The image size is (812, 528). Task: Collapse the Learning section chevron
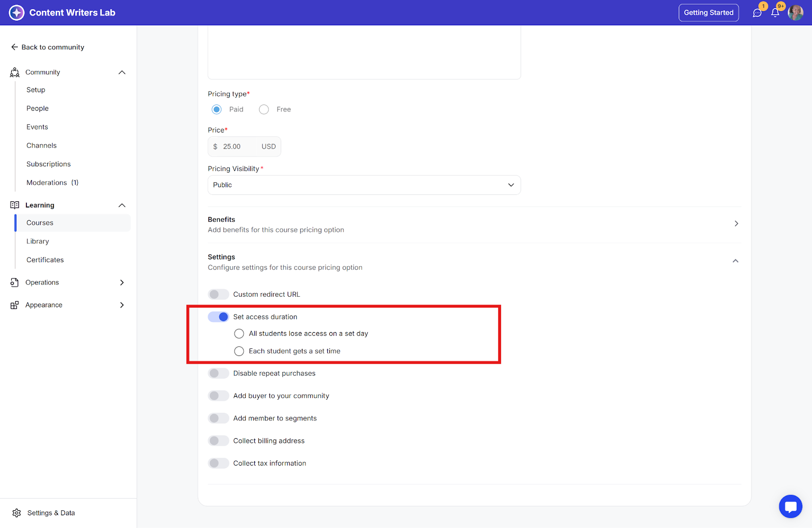[x=122, y=205]
